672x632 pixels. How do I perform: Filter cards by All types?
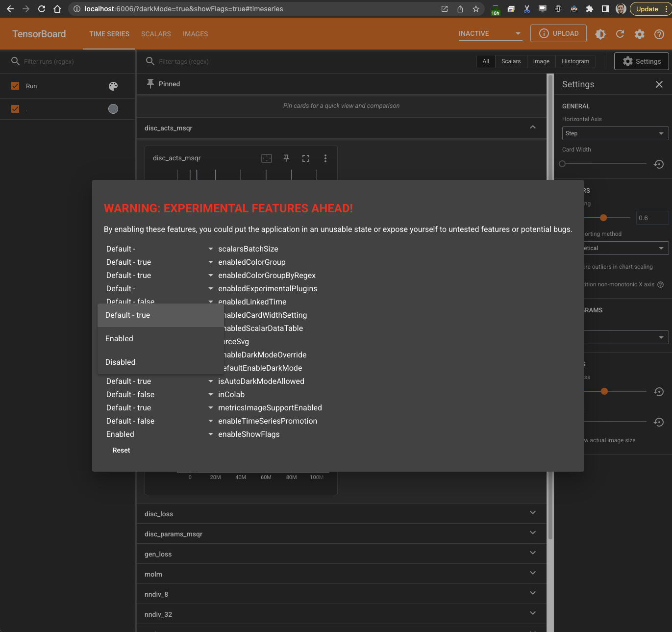click(486, 61)
